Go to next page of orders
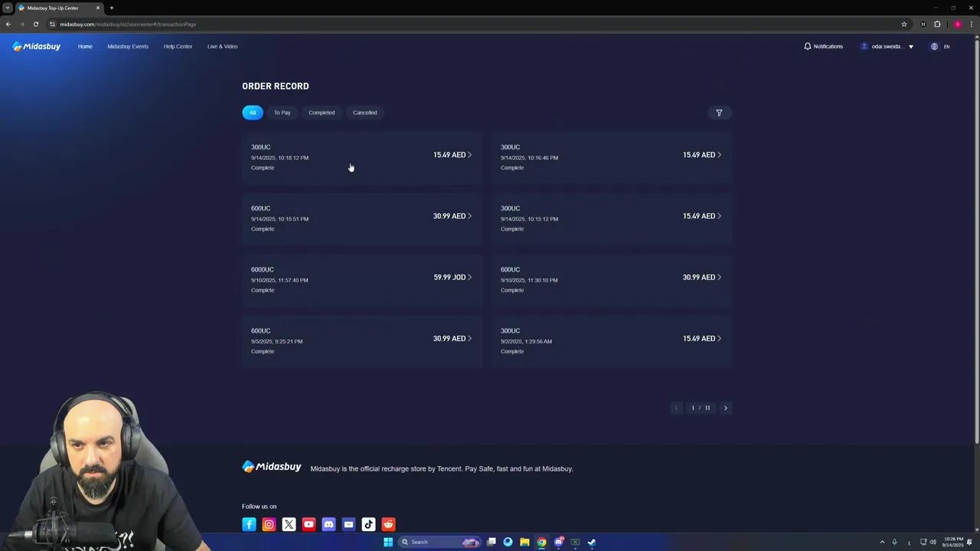This screenshot has height=551, width=980. pos(726,408)
